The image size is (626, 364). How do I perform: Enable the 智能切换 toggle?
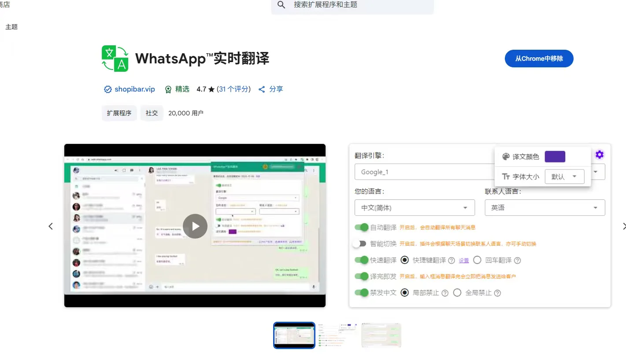(360, 243)
